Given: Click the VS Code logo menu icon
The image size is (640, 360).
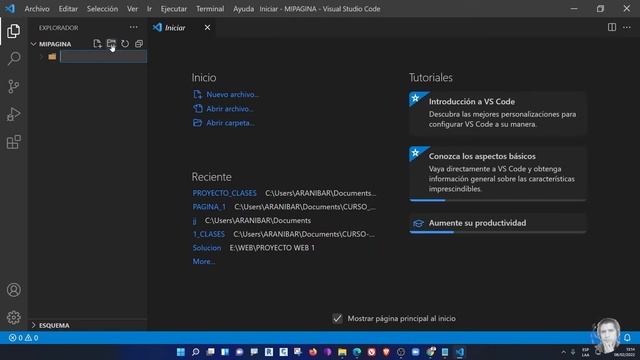Looking at the screenshot, I should click(x=10, y=9).
